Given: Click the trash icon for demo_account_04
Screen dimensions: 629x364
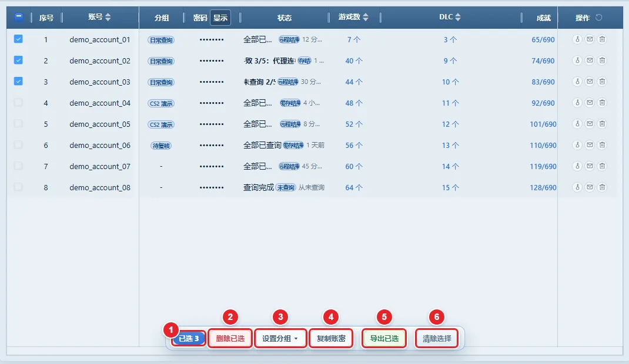Looking at the screenshot, I should 602,103.
